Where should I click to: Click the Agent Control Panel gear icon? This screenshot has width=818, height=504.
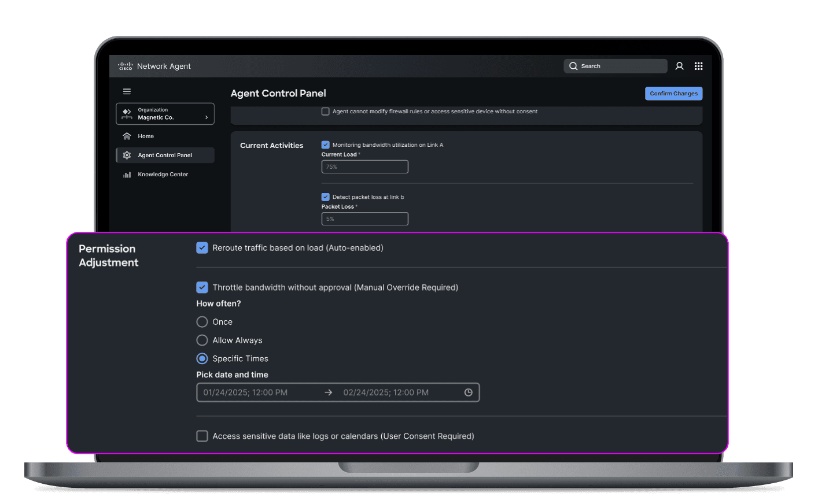[127, 155]
